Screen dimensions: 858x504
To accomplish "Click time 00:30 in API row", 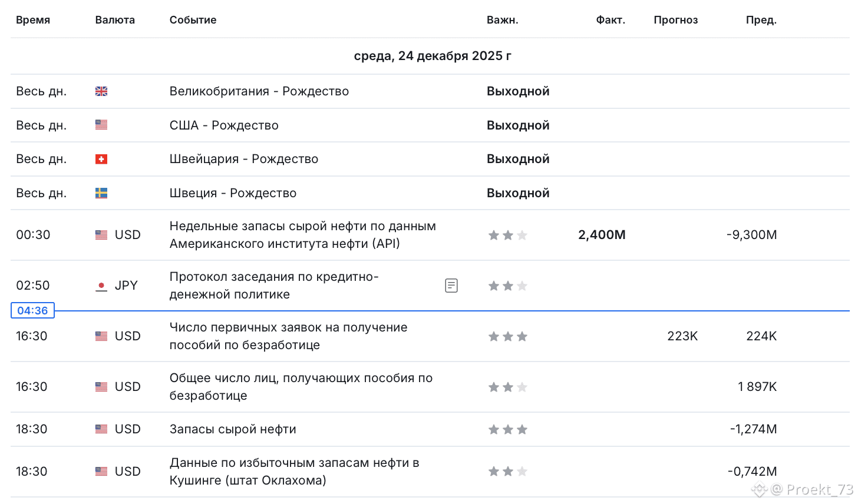I will click(x=33, y=235).
